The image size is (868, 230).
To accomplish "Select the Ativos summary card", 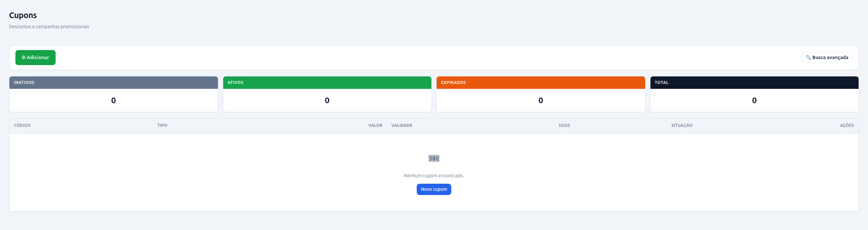I will tap(327, 94).
